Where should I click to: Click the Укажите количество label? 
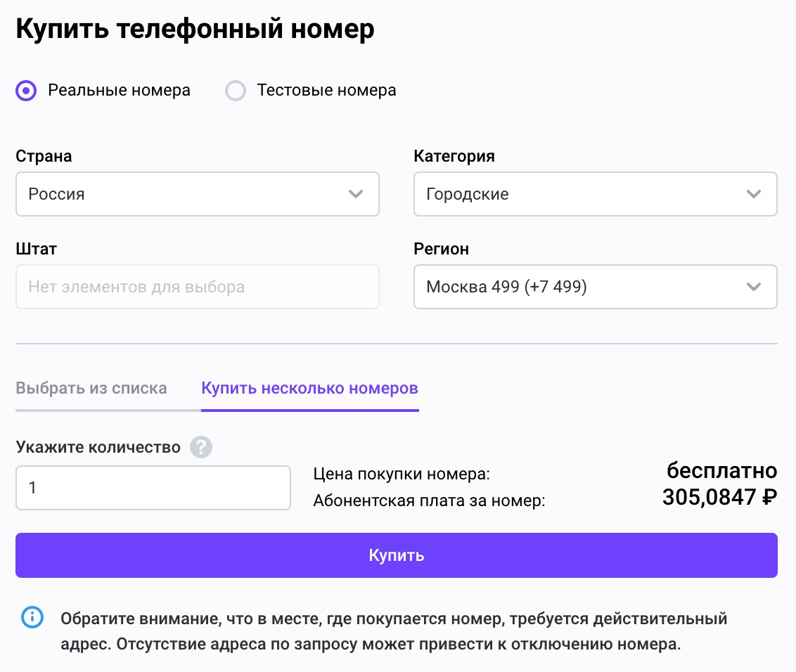coord(98,447)
